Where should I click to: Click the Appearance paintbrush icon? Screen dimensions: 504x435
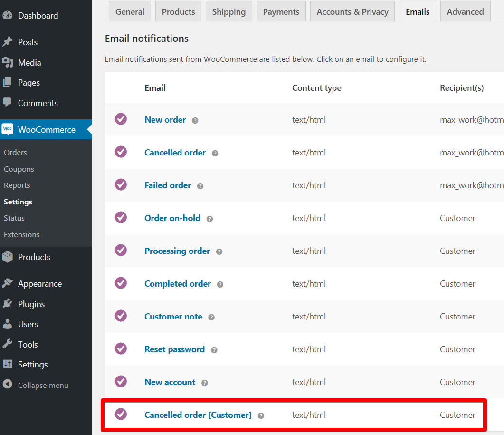tap(8, 283)
